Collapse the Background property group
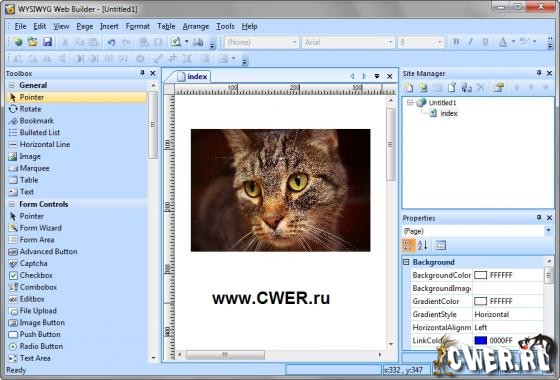Viewport: 560px width, 380px height. click(406, 262)
